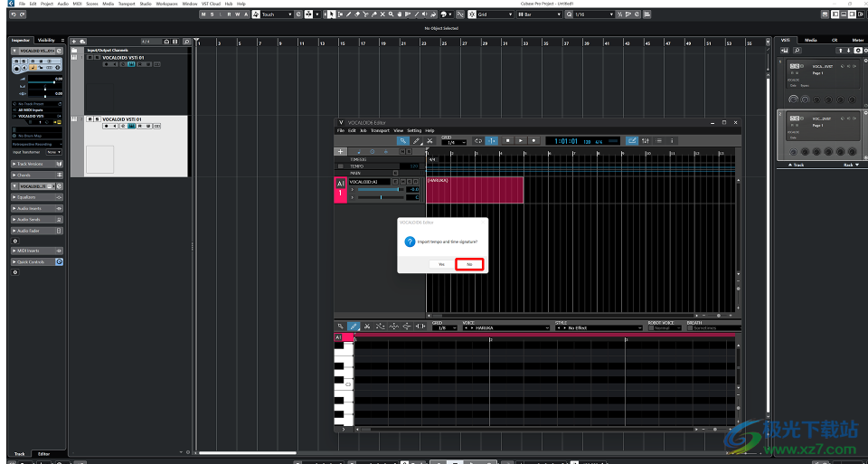Switch to the Visibility tab

pos(46,41)
